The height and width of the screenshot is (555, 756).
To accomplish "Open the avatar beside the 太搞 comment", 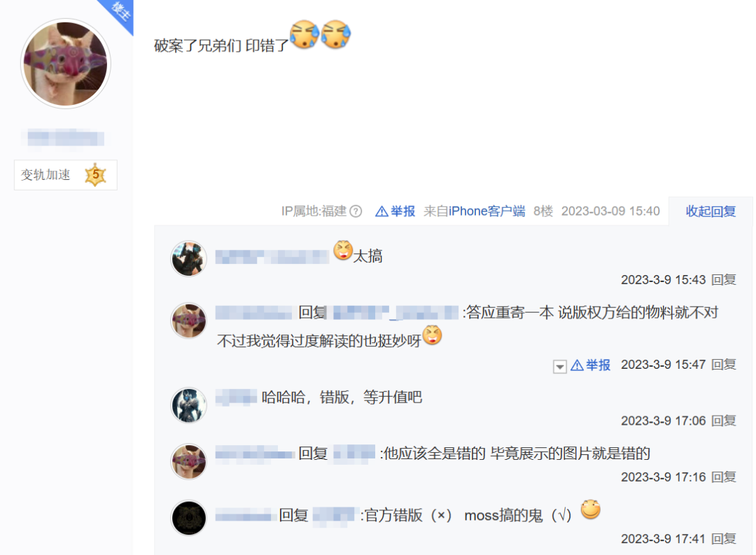I will click(189, 259).
